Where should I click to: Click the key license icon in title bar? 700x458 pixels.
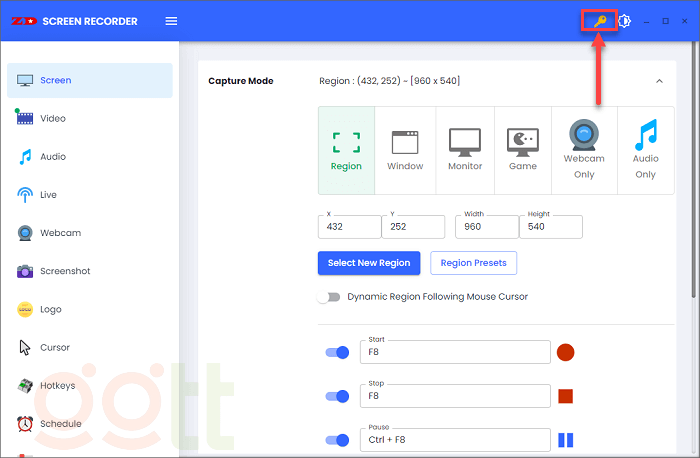[600, 20]
